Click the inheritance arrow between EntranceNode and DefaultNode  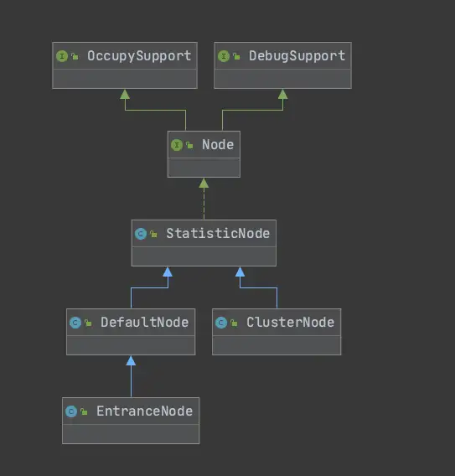(x=131, y=376)
